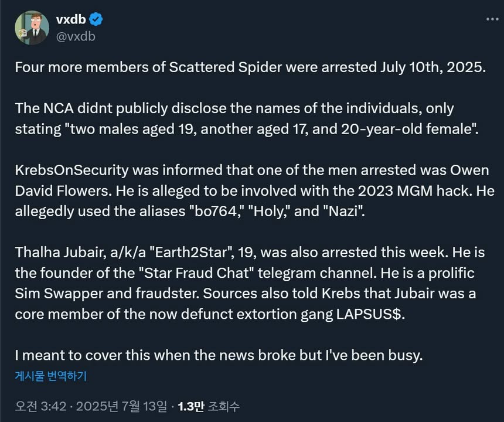
Task: Translate the post via 게시물 번역하기
Action: click(x=50, y=376)
